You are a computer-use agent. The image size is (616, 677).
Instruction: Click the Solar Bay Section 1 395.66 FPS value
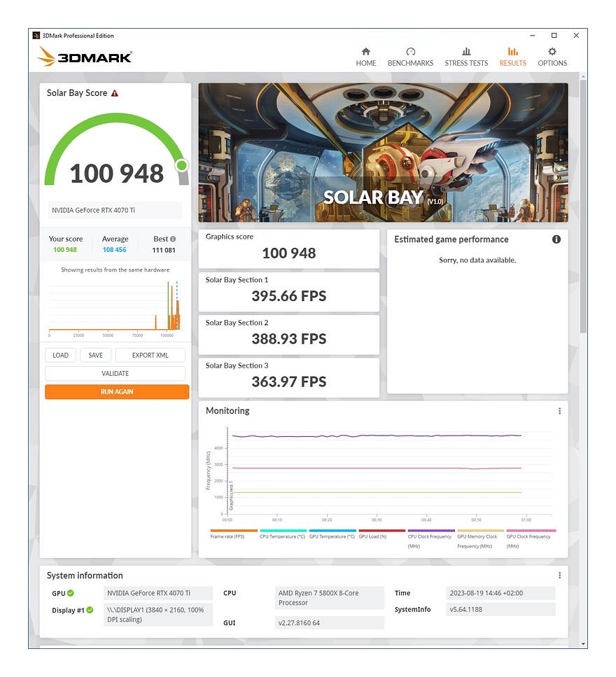click(289, 296)
